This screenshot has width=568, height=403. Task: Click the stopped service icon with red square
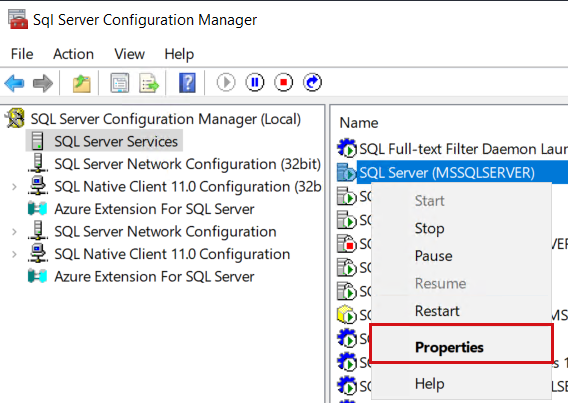tap(347, 244)
